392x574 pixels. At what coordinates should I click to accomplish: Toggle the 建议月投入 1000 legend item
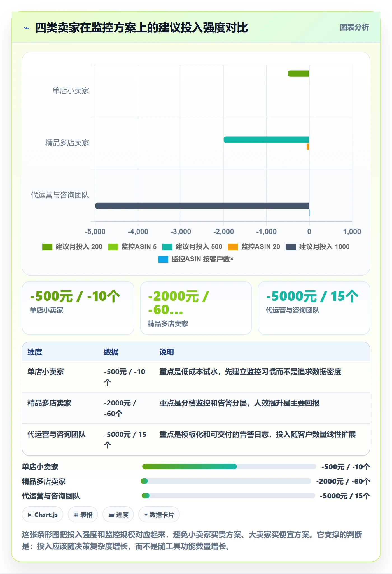(318, 247)
